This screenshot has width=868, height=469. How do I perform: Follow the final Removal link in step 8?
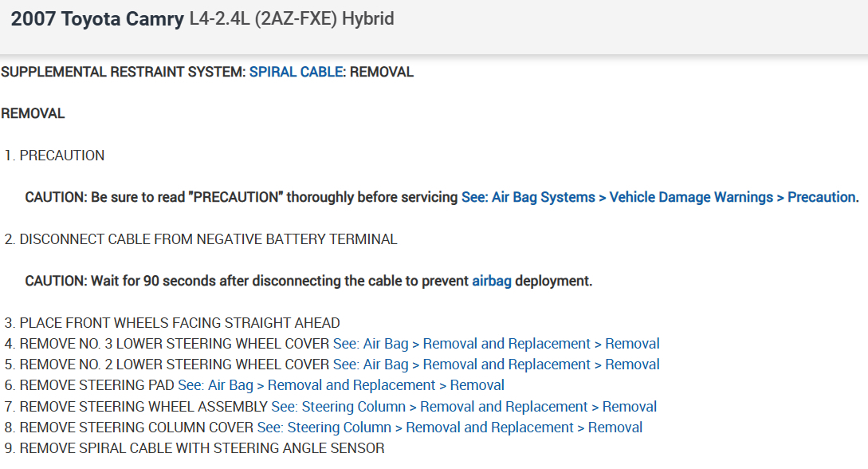[615, 428]
